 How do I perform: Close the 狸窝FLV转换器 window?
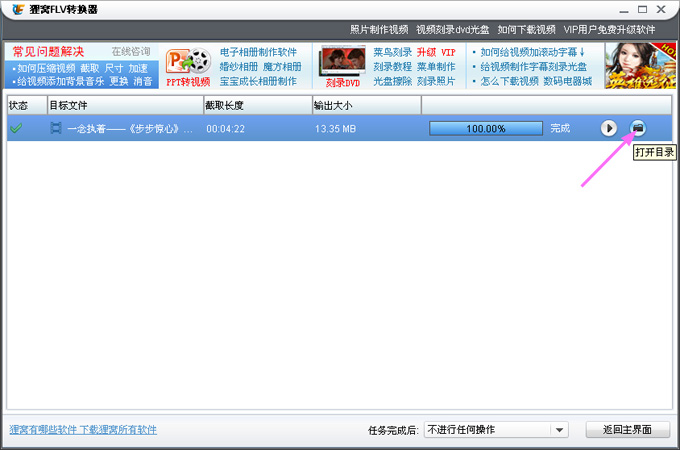(x=661, y=9)
